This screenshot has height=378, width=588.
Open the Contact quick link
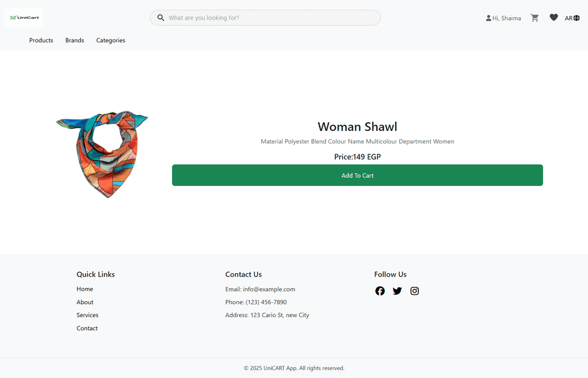tap(87, 329)
